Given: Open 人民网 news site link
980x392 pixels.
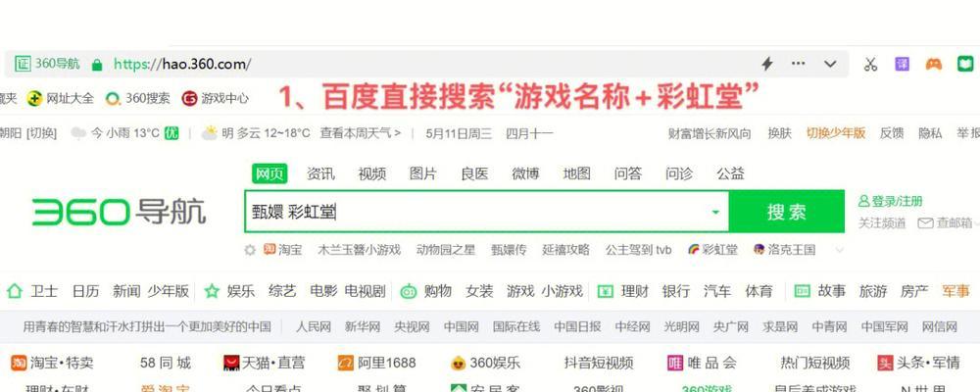Looking at the screenshot, I should click(314, 326).
